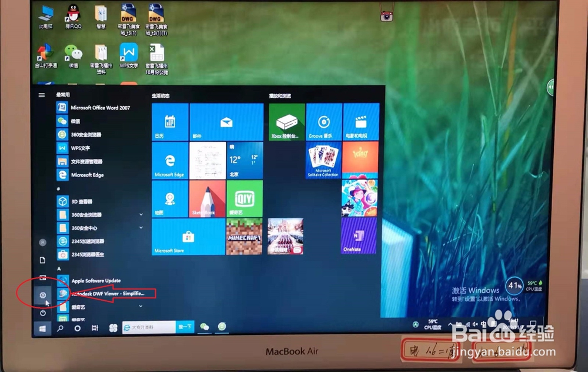This screenshot has width=588, height=372.
Task: Open the Xbox 控制台 tile
Action: tap(287, 122)
